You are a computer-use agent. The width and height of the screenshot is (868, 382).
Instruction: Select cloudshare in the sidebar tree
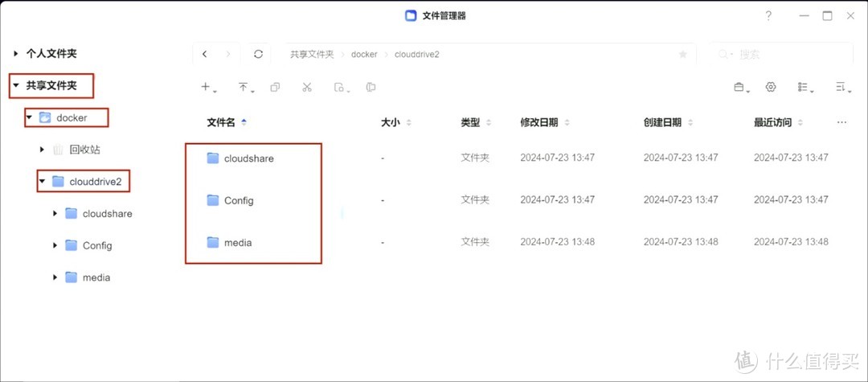(108, 213)
